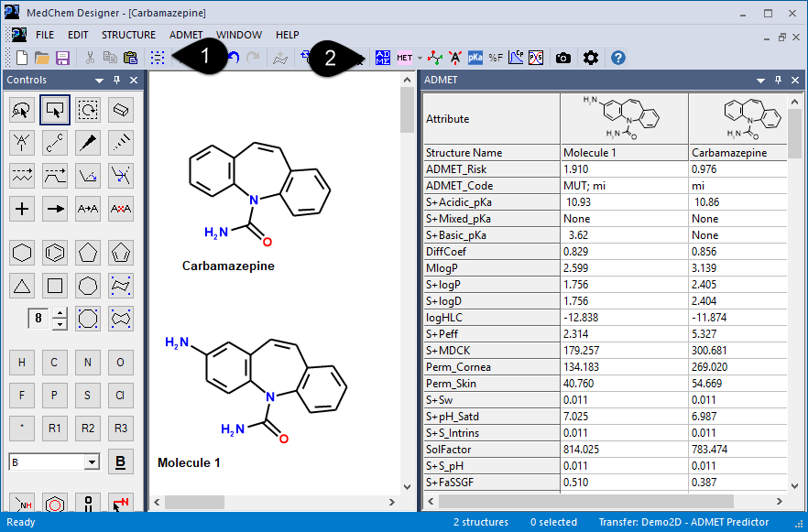Select the reaction arrow tool
808x532 pixels.
[55, 209]
